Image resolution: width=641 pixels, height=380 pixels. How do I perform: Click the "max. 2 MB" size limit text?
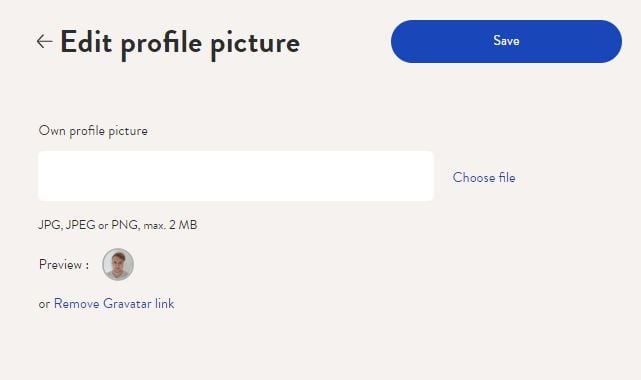[x=170, y=225]
